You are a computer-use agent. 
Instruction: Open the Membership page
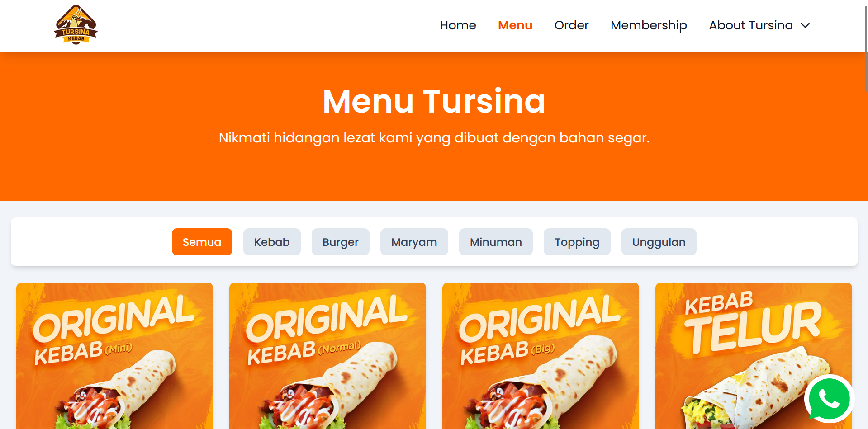pos(648,25)
